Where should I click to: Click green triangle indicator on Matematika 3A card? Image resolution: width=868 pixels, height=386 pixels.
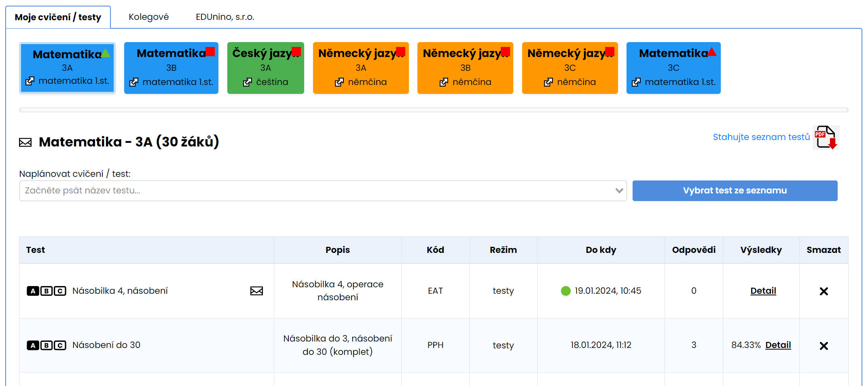pos(106,53)
